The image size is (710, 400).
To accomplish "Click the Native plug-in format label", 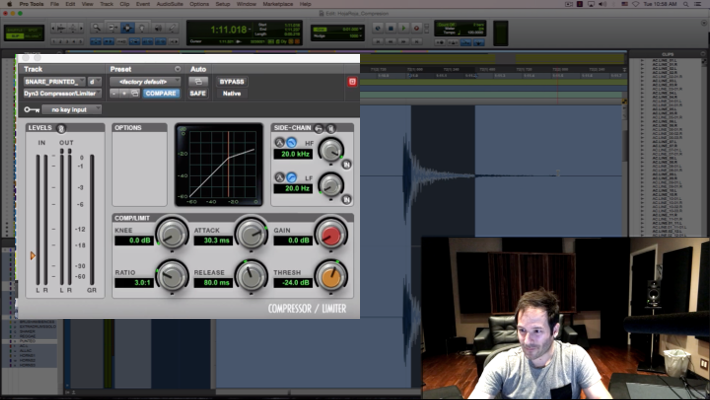I will pyautogui.click(x=231, y=93).
